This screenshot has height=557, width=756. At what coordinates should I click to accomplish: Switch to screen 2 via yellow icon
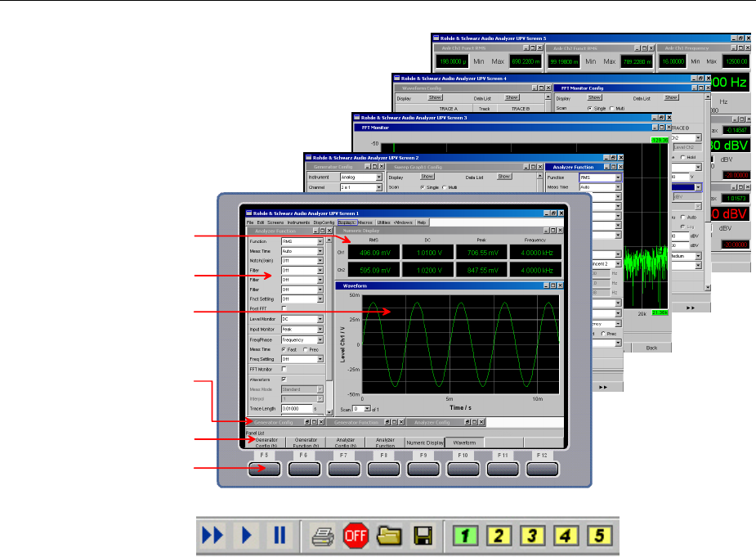499,535
